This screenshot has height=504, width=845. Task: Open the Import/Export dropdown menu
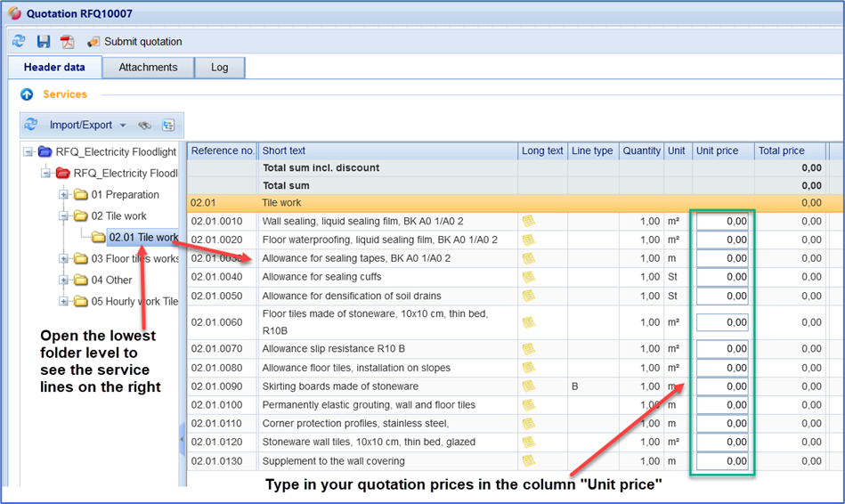pyautogui.click(x=122, y=126)
